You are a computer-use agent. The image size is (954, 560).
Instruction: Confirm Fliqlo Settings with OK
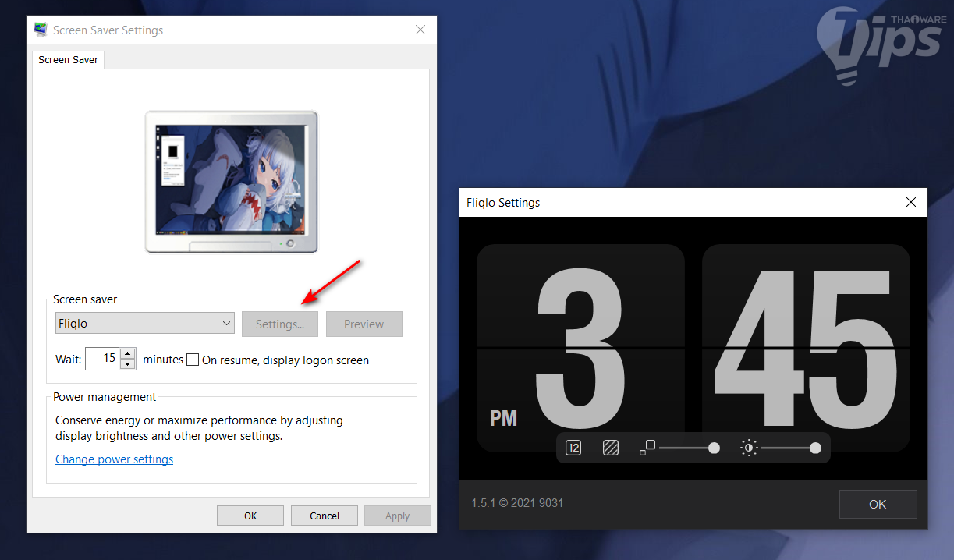878,505
